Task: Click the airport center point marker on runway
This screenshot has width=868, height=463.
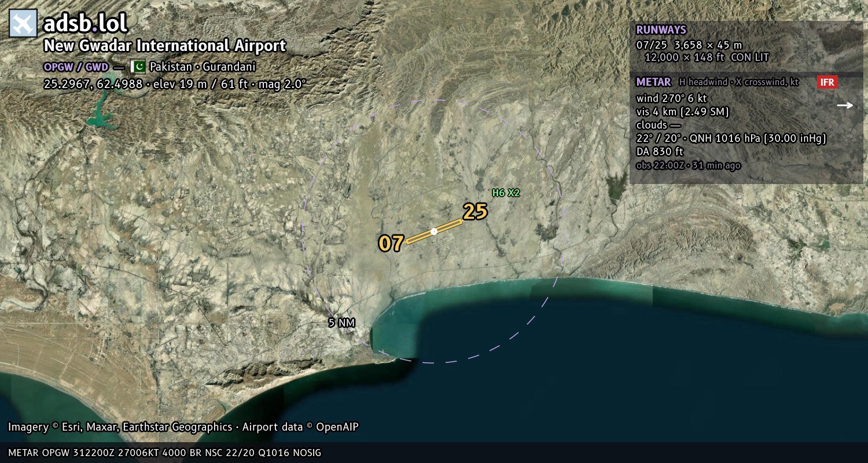Action: click(x=434, y=231)
